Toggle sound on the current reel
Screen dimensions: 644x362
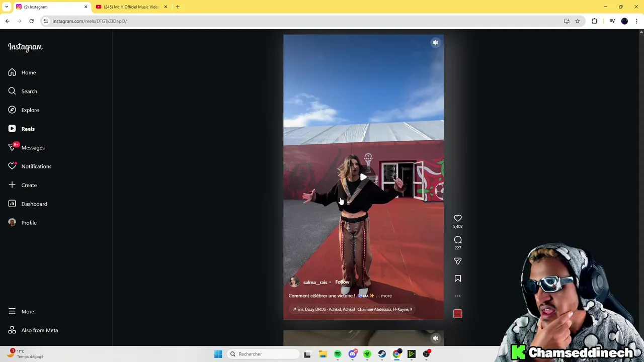[436, 43]
